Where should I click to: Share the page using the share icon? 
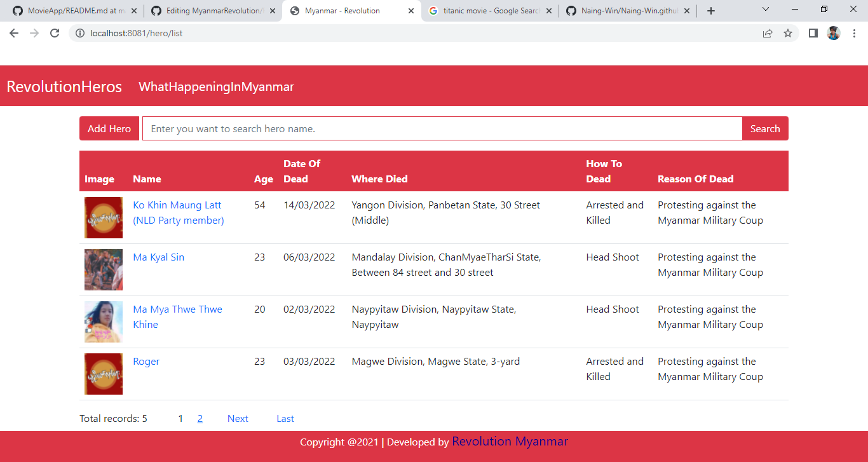(767, 33)
